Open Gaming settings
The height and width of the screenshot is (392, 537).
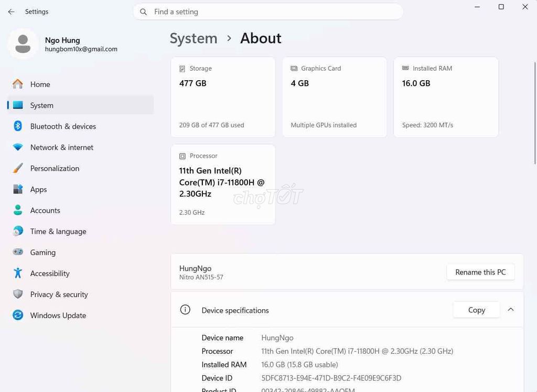pyautogui.click(x=80, y=252)
